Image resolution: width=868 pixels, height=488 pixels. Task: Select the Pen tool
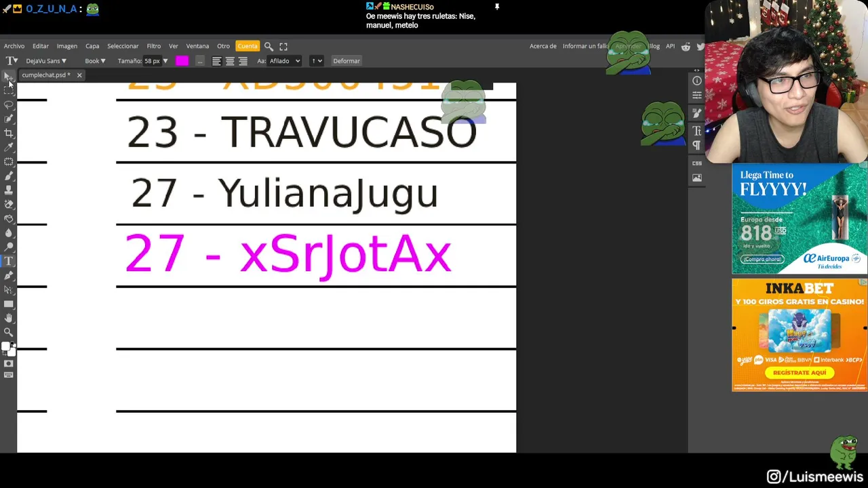click(8, 276)
